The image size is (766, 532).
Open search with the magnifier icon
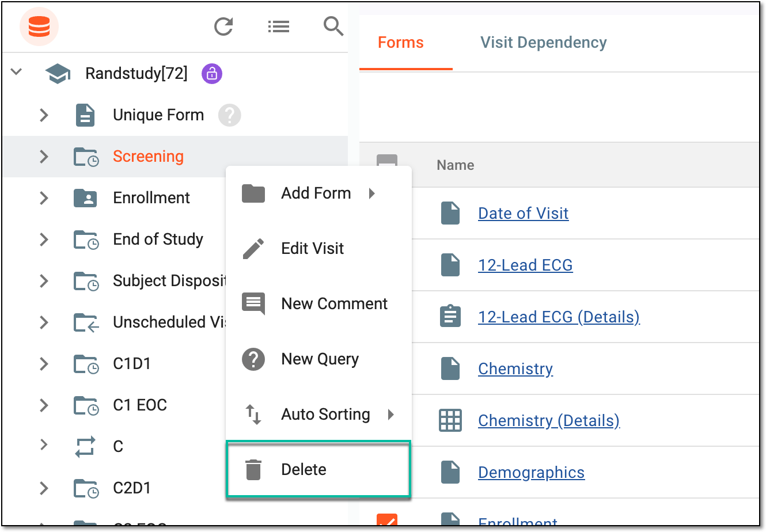(333, 26)
